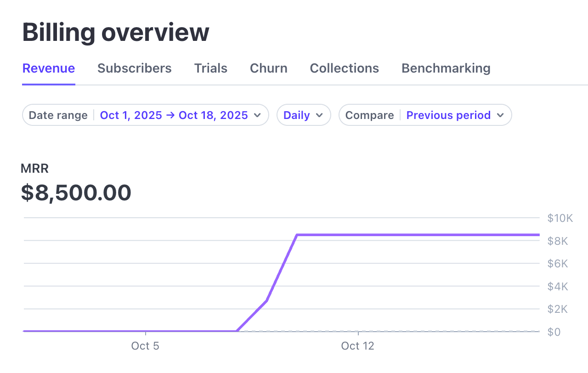The image size is (588, 373).
Task: Expand the Date range chevron
Action: (x=258, y=115)
